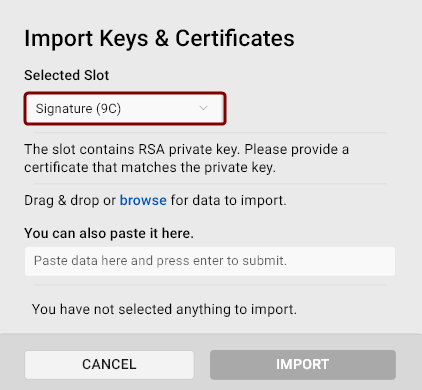Follow the blue browse link
422x390 pixels.
tap(143, 200)
